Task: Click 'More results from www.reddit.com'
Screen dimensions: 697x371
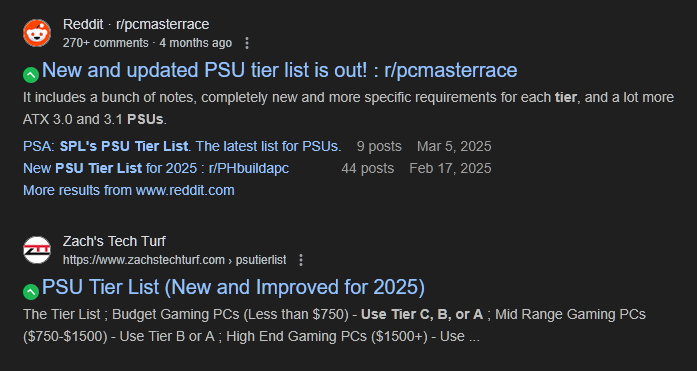Action: pos(129,190)
